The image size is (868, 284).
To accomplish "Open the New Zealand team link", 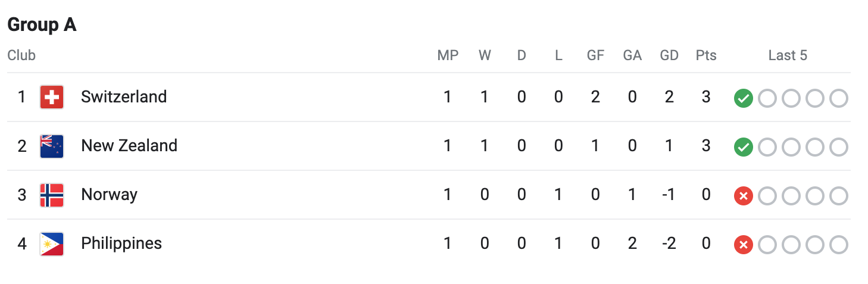I will point(129,146).
